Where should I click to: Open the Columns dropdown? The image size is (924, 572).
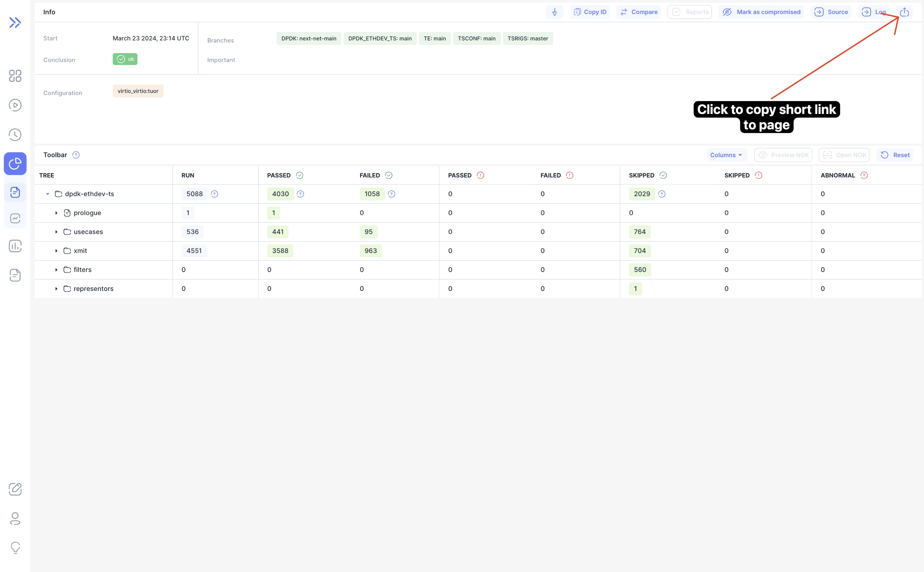click(726, 155)
